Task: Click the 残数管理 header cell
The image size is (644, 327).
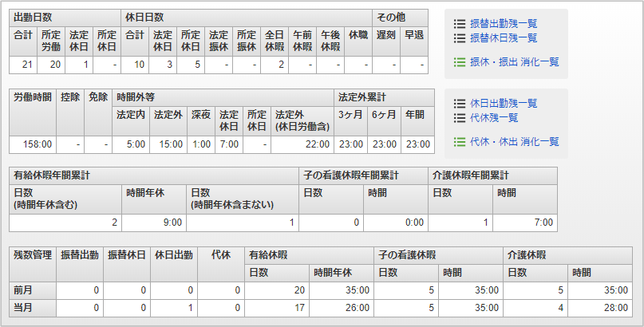Action: tap(33, 264)
